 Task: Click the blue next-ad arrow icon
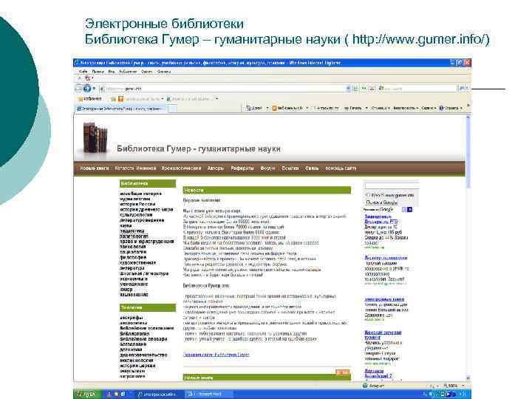tap(409, 210)
